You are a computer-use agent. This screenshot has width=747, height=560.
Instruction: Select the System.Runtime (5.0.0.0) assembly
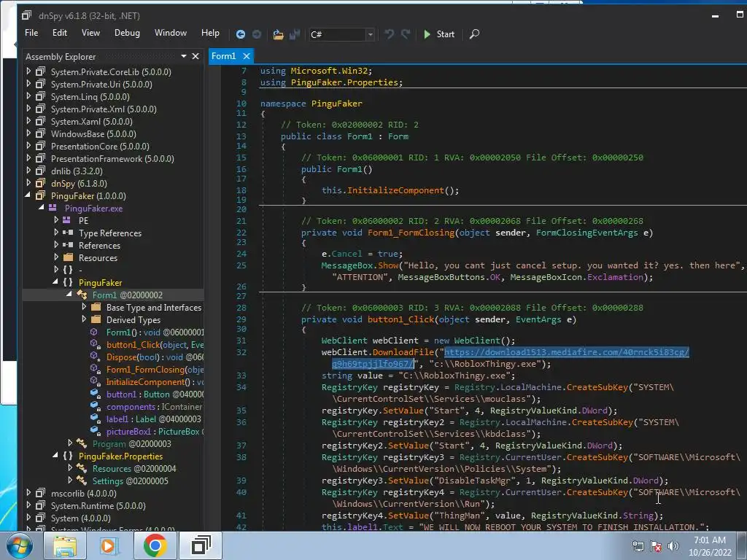(98, 506)
